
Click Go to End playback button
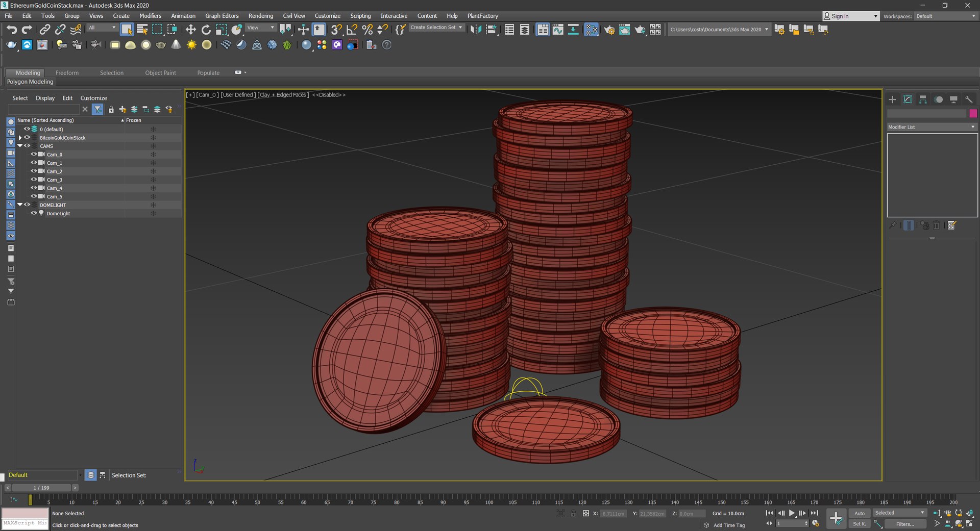tap(814, 513)
